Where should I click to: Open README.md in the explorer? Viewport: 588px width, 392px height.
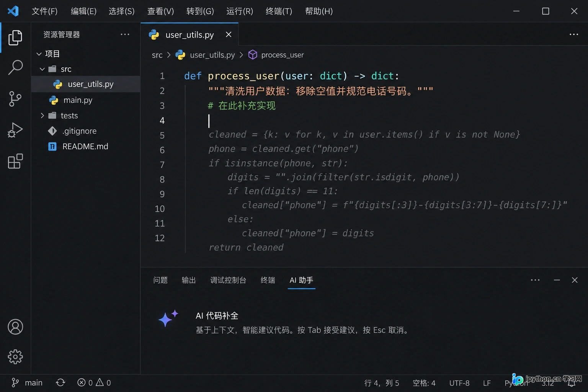pos(86,146)
